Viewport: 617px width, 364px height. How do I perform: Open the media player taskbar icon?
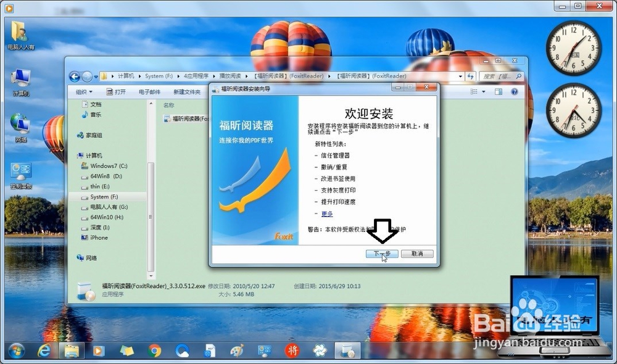(98, 350)
